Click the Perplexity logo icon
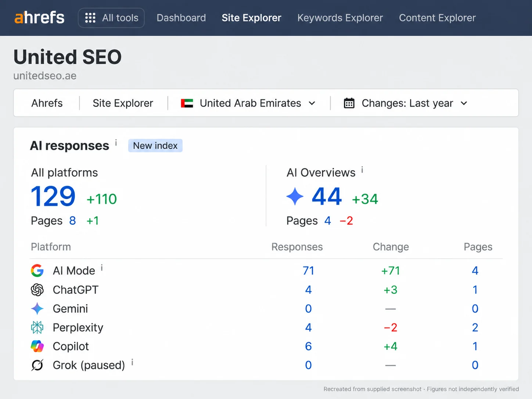Viewport: 532px width, 399px height. tap(37, 327)
